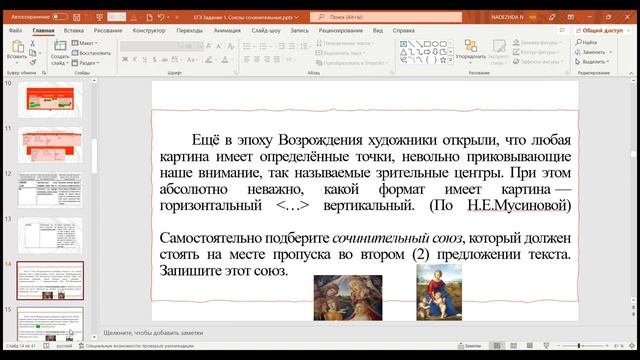The height and width of the screenshot is (360, 640).
Task: Switch to the Анимация tab
Action: pos(227,31)
